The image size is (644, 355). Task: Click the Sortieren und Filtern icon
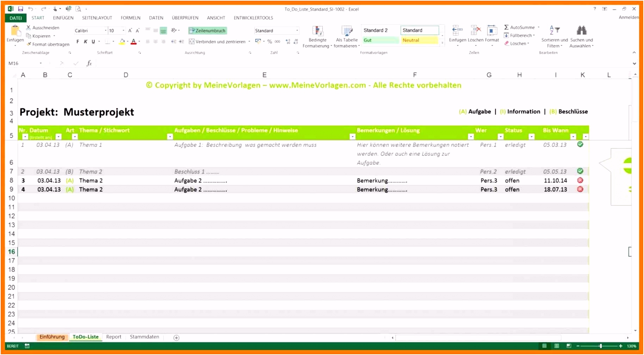(554, 31)
